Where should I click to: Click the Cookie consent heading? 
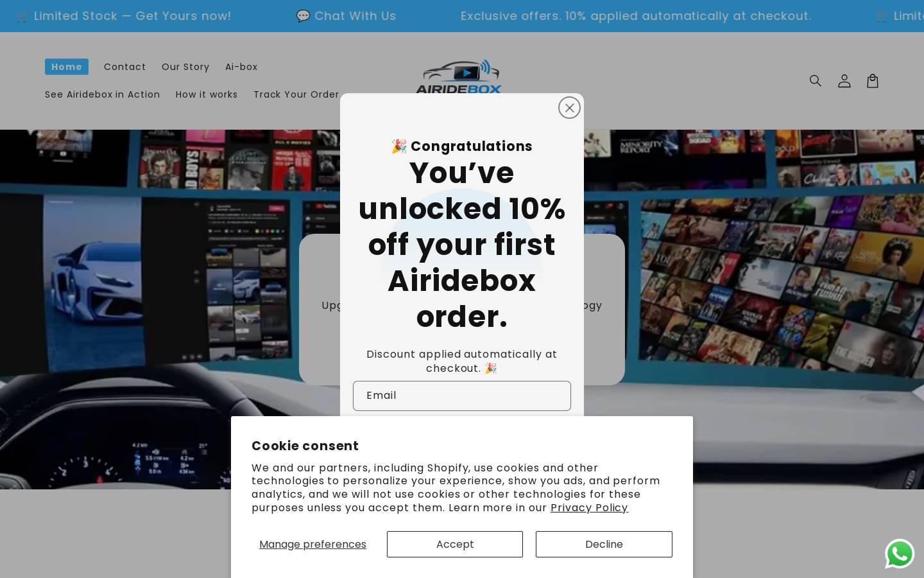click(x=305, y=446)
